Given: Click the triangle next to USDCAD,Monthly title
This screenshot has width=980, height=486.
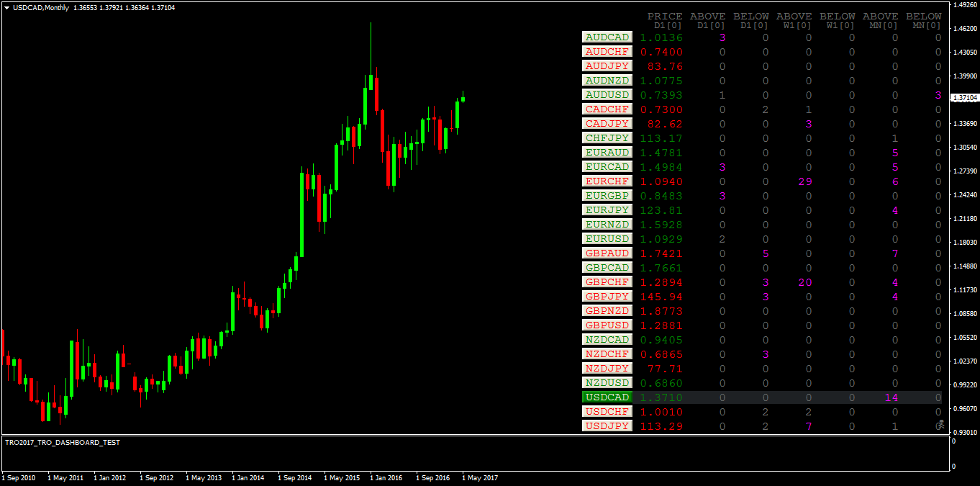Looking at the screenshot, I should [6, 7].
